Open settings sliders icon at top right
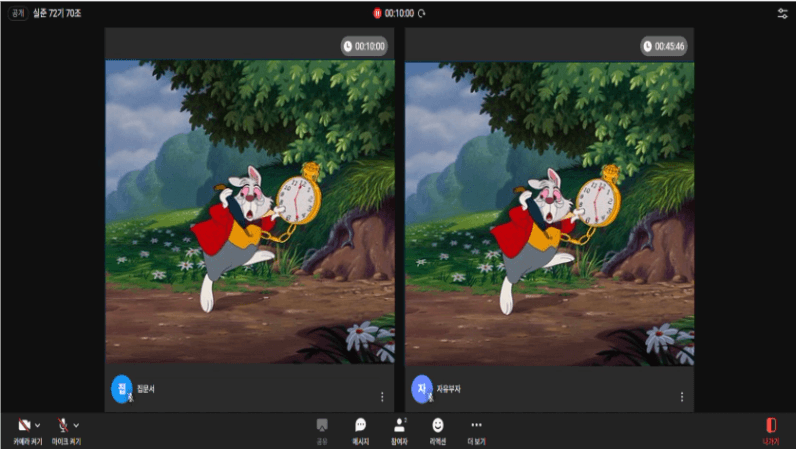Viewport: 796px width, 449px height. 782,14
